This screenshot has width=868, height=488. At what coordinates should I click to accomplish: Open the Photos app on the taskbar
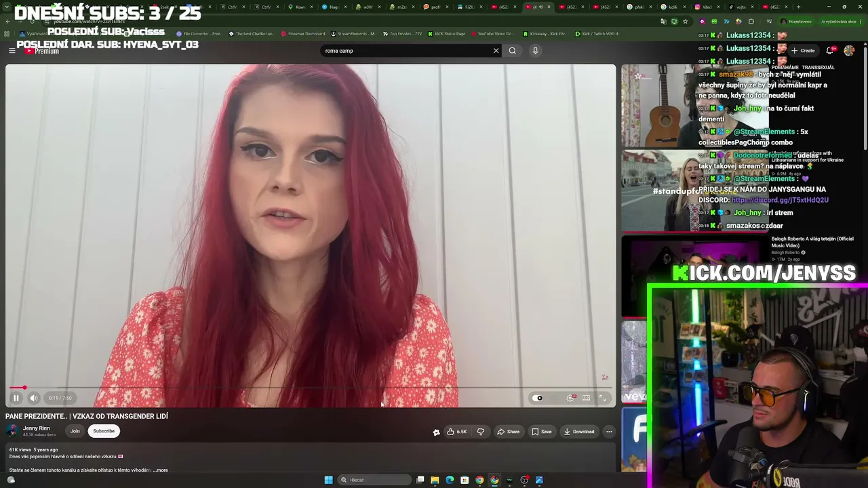[x=539, y=480]
